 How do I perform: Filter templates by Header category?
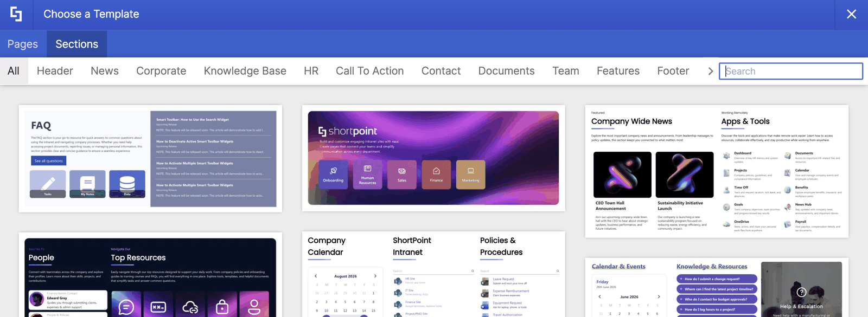(x=55, y=71)
